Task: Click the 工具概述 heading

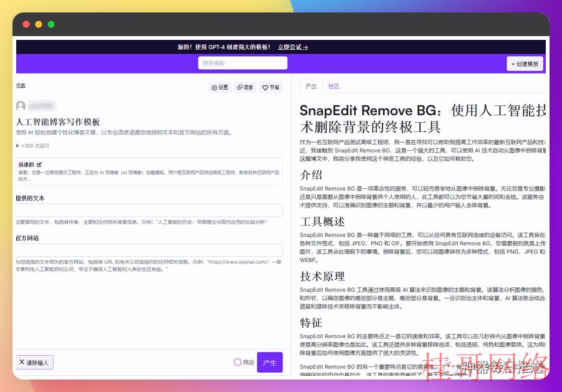Action: click(322, 221)
